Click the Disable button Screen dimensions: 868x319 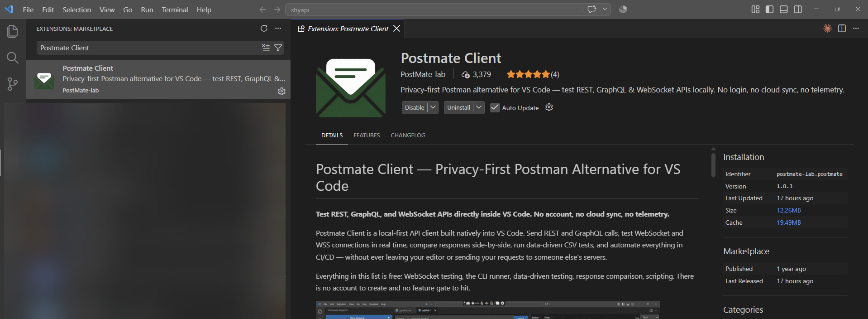[x=415, y=107]
